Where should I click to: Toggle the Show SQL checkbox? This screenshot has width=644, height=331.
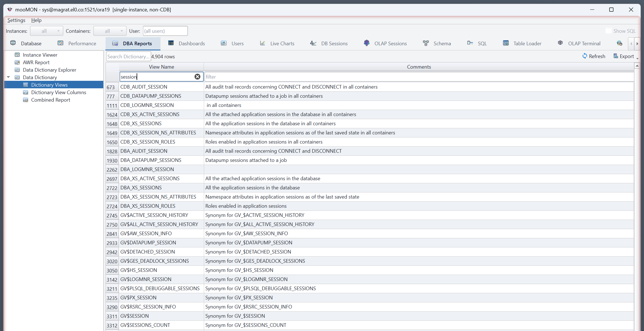point(608,31)
